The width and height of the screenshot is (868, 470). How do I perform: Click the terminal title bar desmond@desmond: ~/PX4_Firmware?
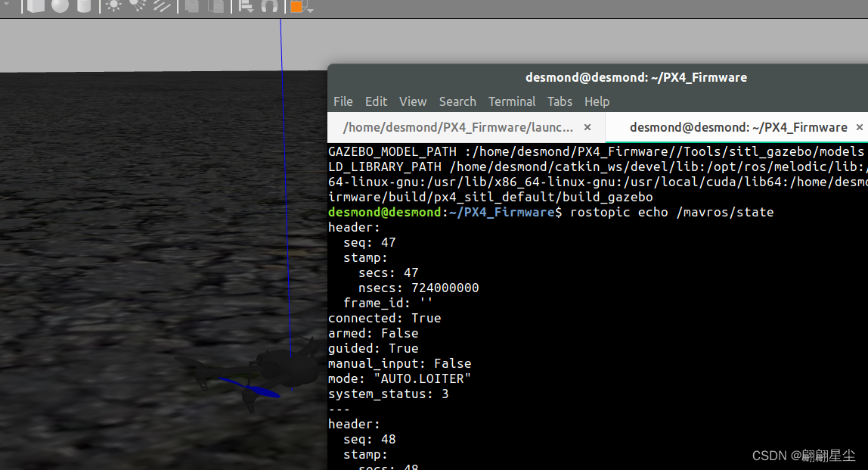click(x=636, y=78)
